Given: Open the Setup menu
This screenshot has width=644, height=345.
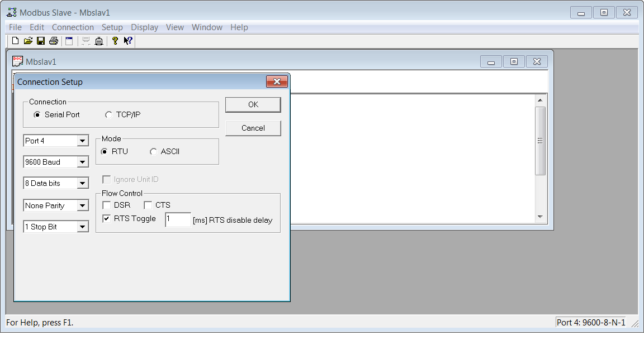Looking at the screenshot, I should 112,27.
